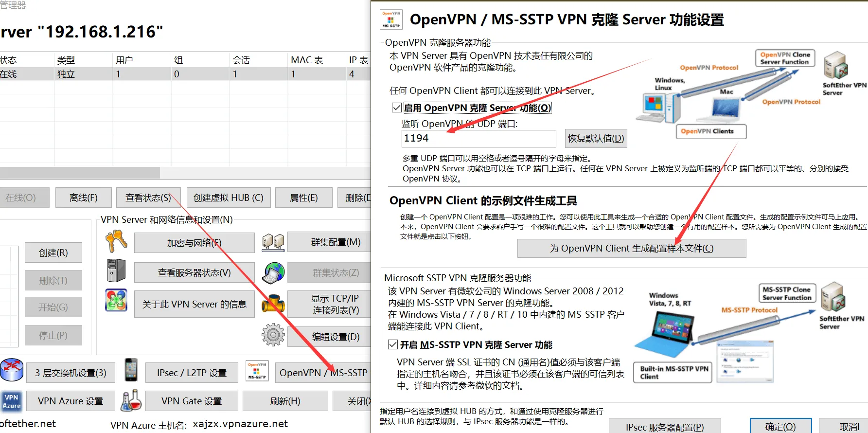The height and width of the screenshot is (433, 868).
Task: Open IPsec / L2TP 设置
Action: 192,373
